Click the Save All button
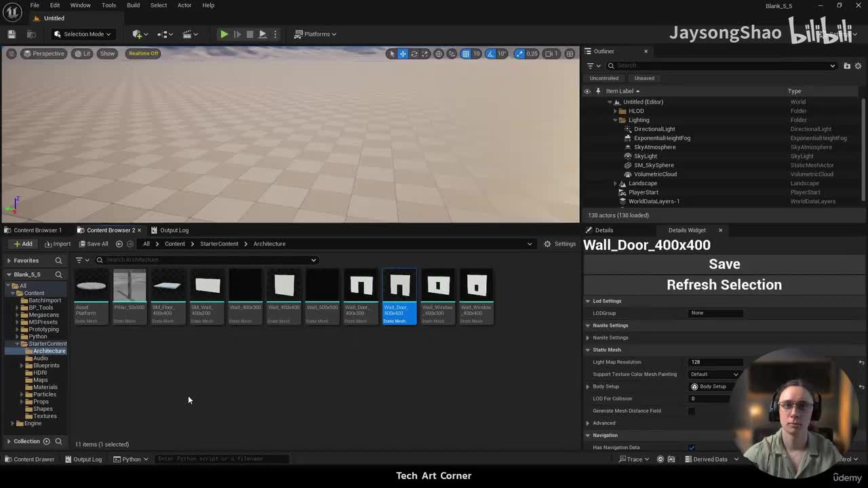This screenshot has width=868, height=488. tap(94, 244)
